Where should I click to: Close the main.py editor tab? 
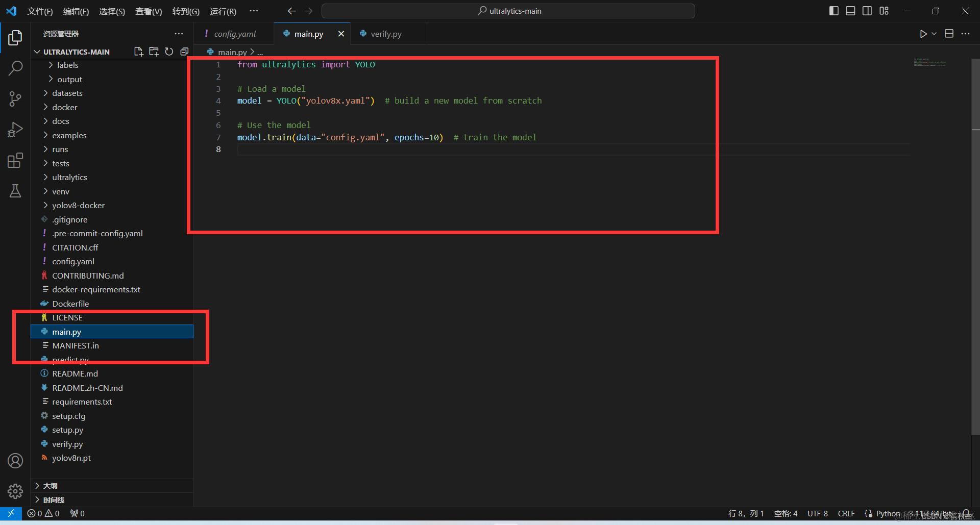[341, 34]
